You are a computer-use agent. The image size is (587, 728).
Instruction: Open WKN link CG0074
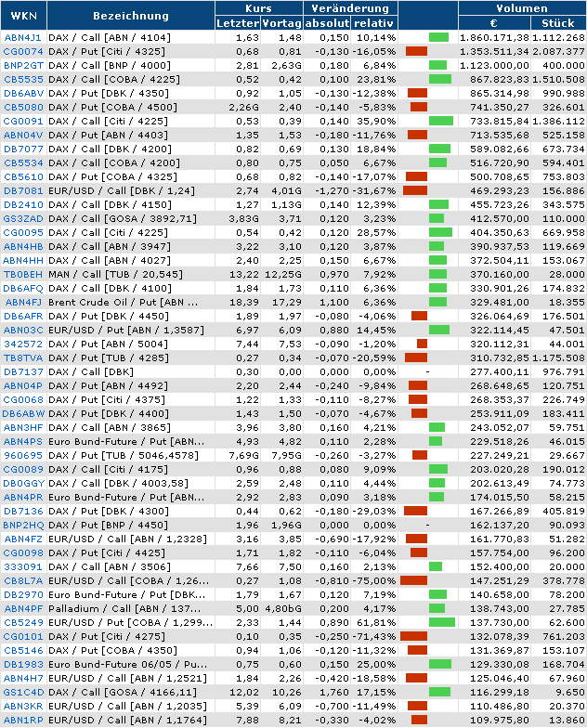22,52
